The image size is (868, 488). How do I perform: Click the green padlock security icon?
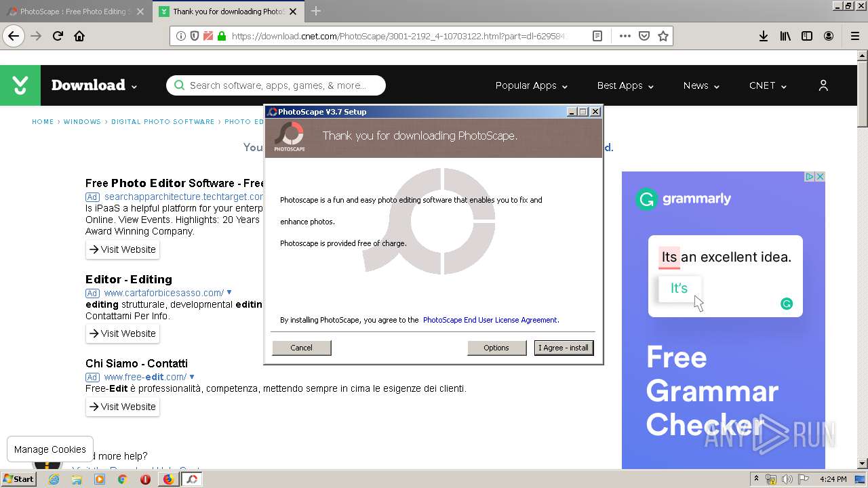(221, 36)
